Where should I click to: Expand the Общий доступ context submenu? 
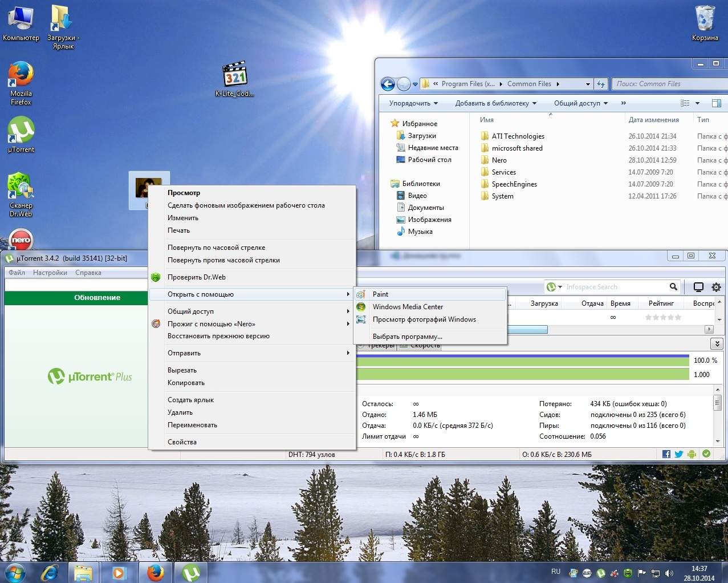tap(252, 311)
